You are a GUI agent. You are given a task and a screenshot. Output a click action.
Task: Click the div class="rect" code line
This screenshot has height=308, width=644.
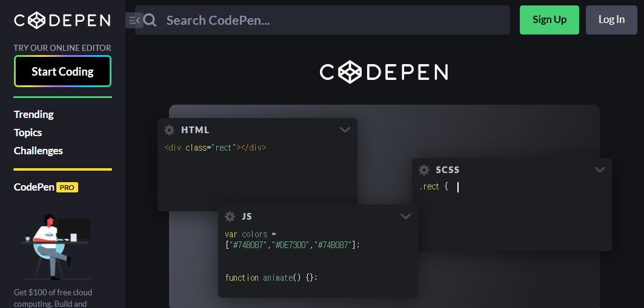(x=215, y=148)
